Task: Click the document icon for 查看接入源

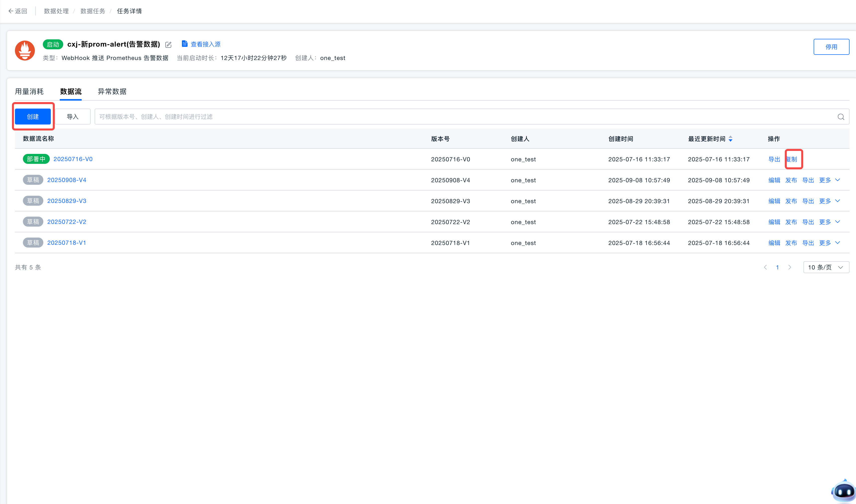Action: (x=184, y=44)
